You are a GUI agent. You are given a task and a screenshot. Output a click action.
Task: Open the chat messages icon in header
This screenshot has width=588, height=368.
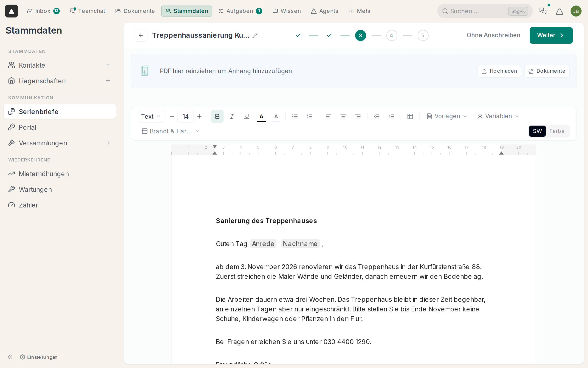pyautogui.click(x=543, y=11)
